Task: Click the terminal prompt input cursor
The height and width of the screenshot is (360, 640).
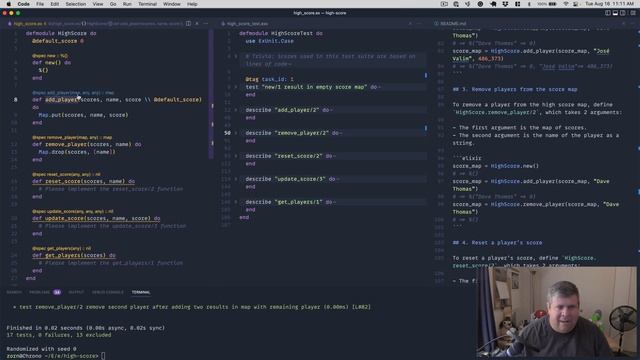Action: click(x=103, y=356)
